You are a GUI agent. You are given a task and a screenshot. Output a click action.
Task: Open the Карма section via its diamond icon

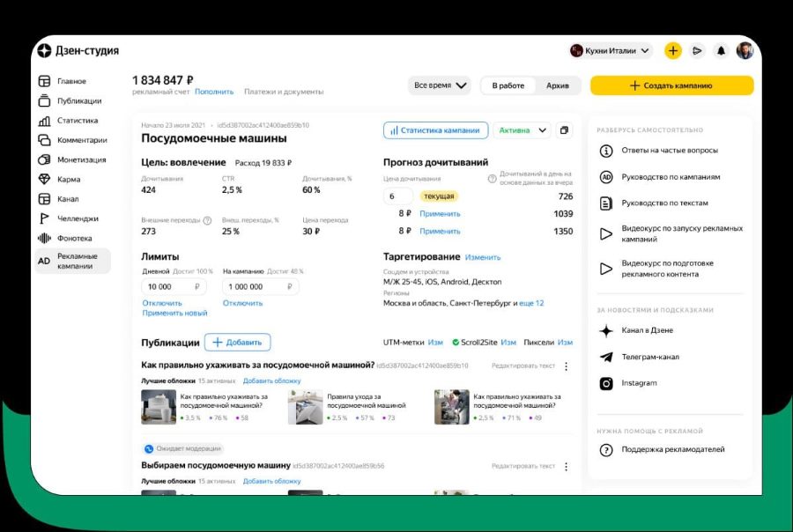pos(44,179)
